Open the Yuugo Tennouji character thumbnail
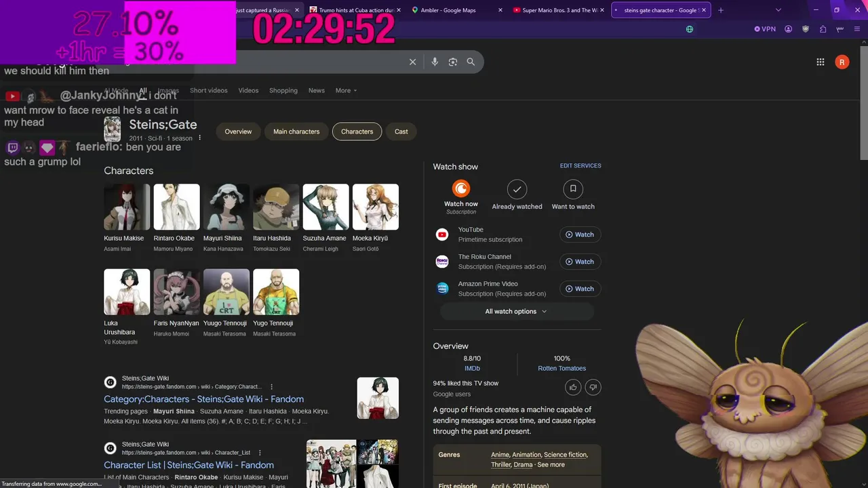The height and width of the screenshot is (488, 868). 226,292
